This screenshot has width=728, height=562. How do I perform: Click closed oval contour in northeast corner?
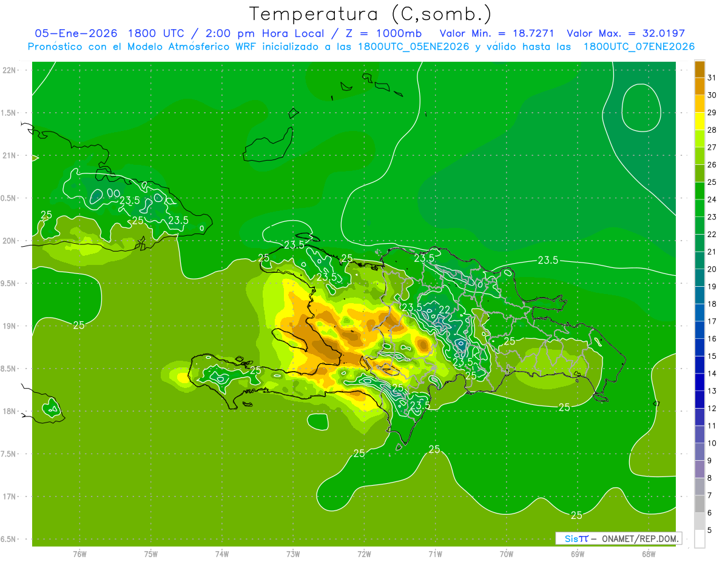(x=641, y=107)
